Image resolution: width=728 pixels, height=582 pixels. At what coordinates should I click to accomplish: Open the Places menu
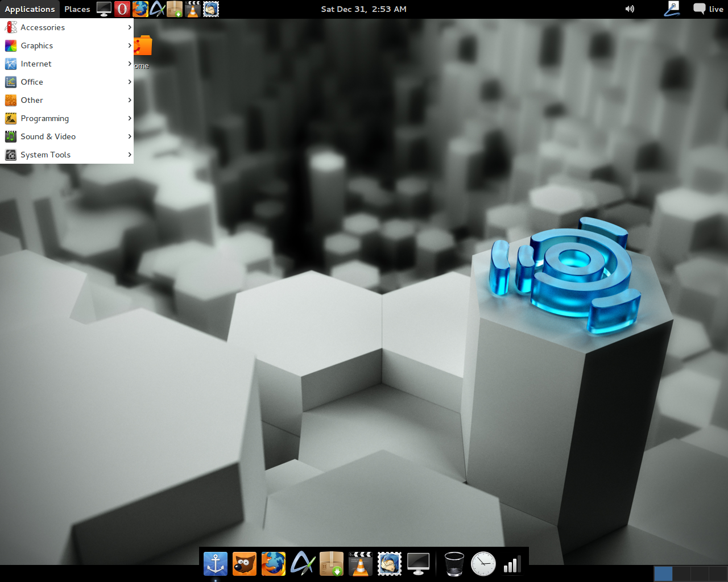77,9
